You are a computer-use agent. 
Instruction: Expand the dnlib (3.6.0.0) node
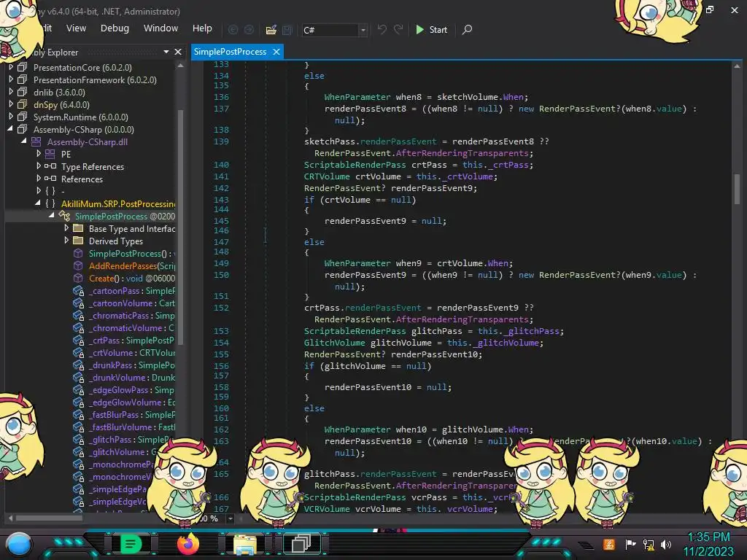click(11, 92)
